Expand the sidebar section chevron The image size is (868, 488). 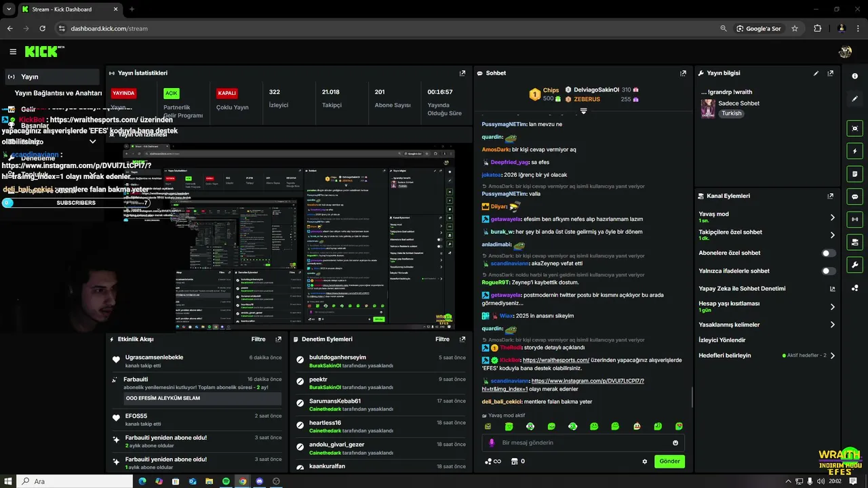(x=93, y=142)
